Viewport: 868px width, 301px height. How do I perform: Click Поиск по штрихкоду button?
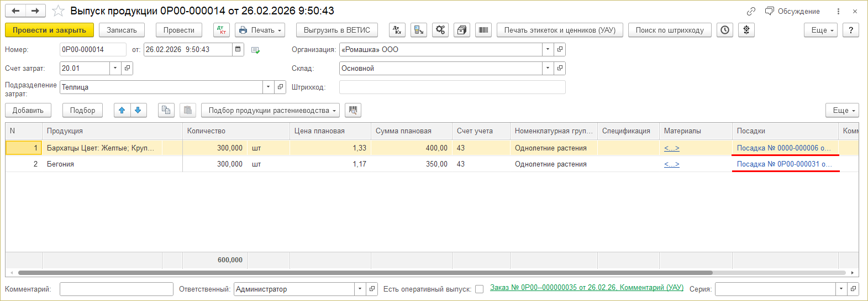(x=670, y=30)
